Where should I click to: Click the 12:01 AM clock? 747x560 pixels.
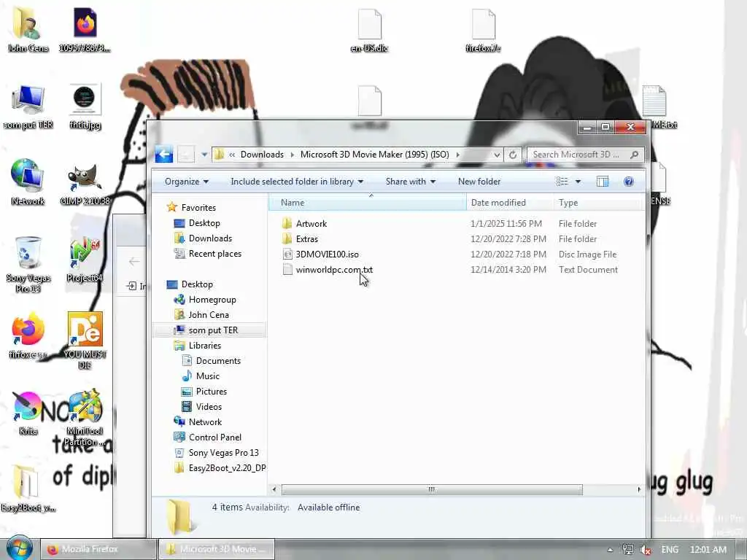pyautogui.click(x=708, y=550)
